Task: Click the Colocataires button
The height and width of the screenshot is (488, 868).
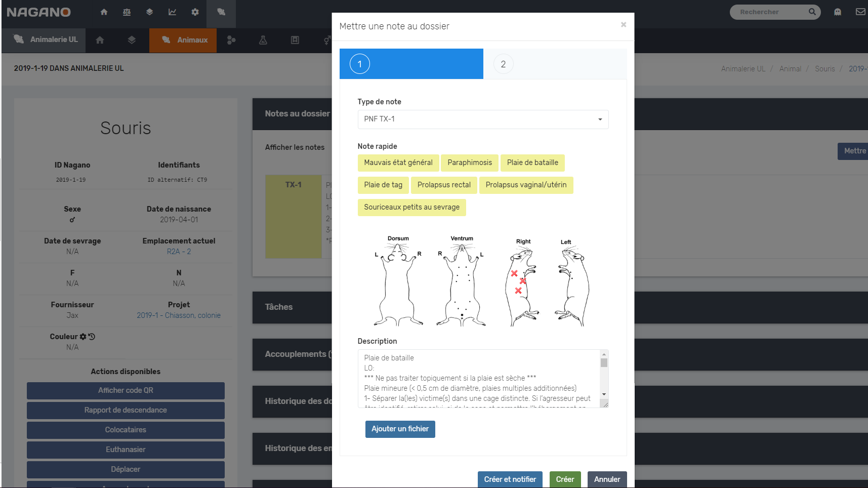Action: pos(126,430)
